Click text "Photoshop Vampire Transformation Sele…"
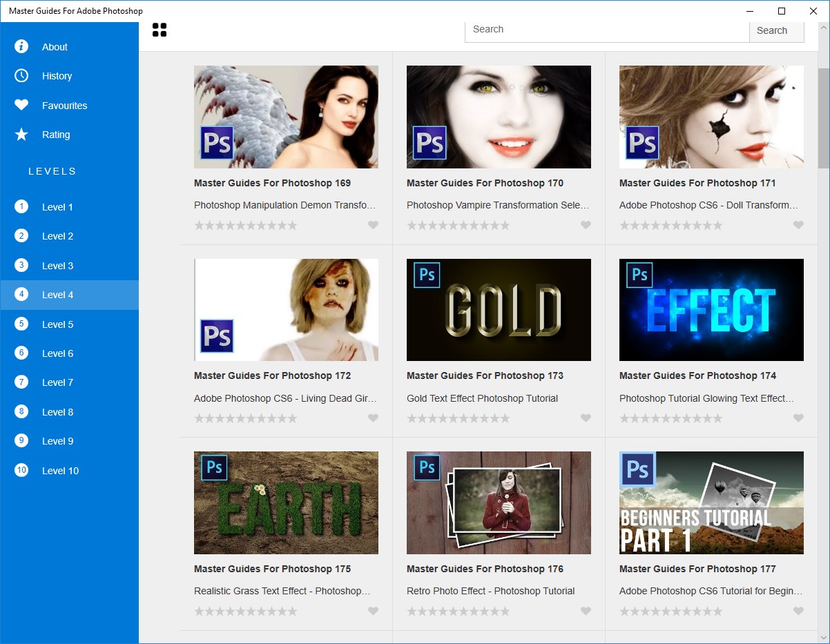 click(x=498, y=205)
